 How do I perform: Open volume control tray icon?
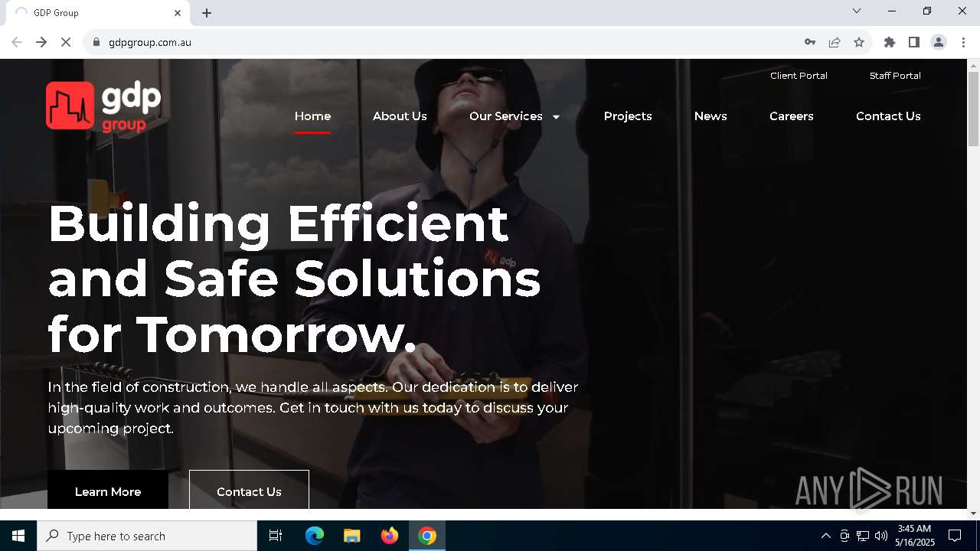(x=881, y=536)
